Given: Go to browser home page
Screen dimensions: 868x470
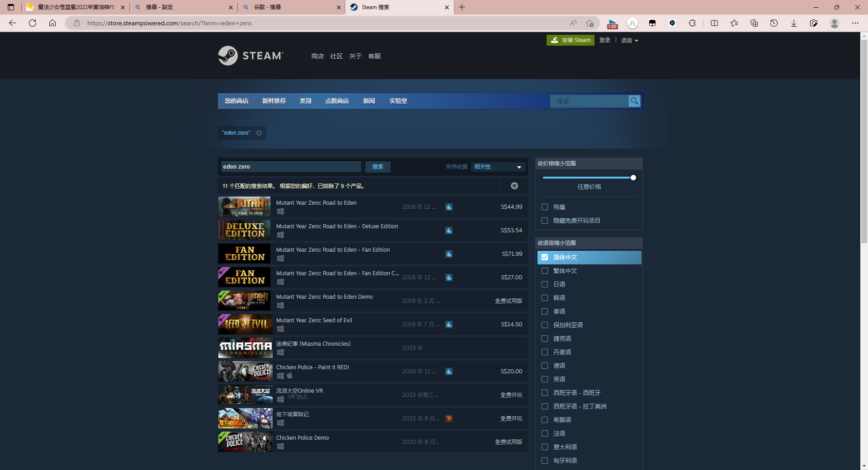Looking at the screenshot, I should pyautogui.click(x=52, y=23).
